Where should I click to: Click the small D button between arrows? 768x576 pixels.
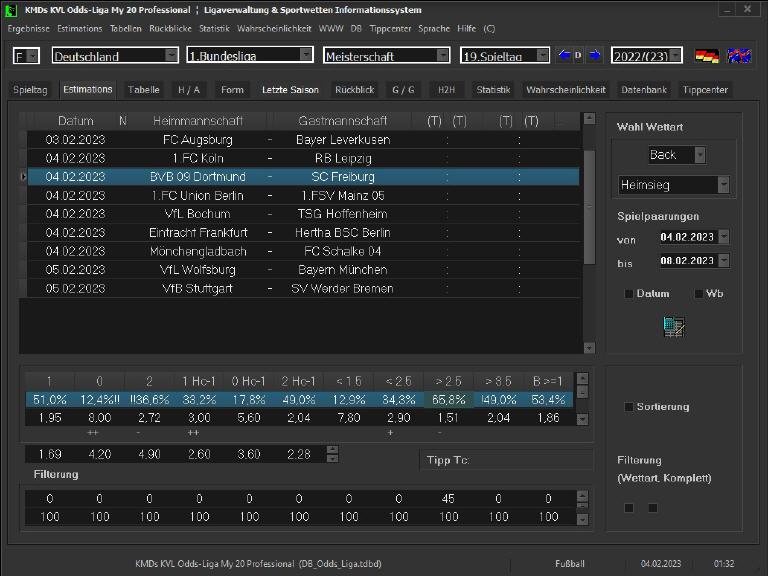click(x=578, y=55)
